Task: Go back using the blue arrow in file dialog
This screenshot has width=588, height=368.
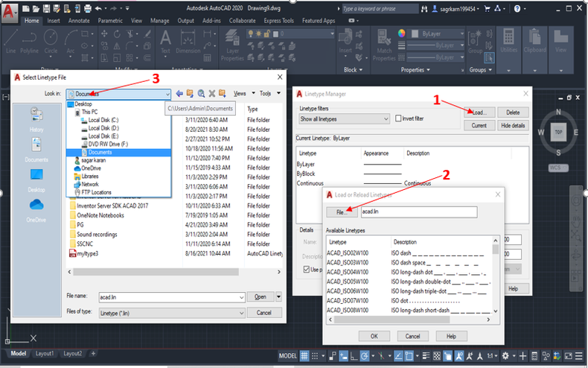Action: pyautogui.click(x=179, y=94)
